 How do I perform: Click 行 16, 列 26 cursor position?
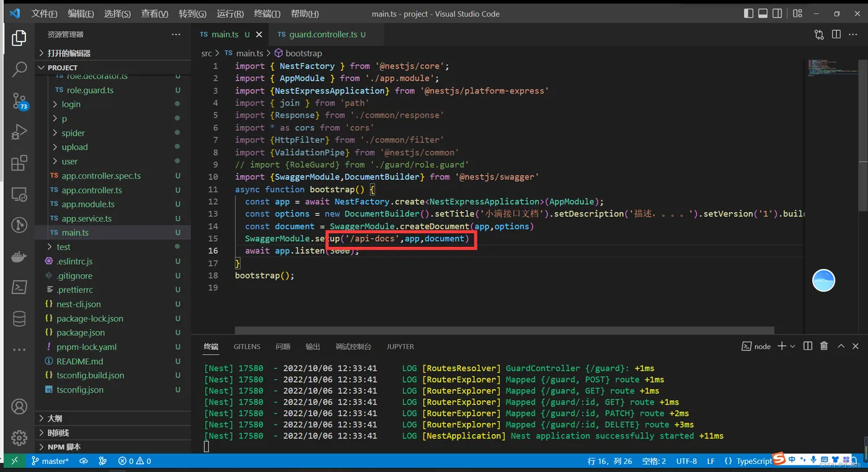(609, 461)
